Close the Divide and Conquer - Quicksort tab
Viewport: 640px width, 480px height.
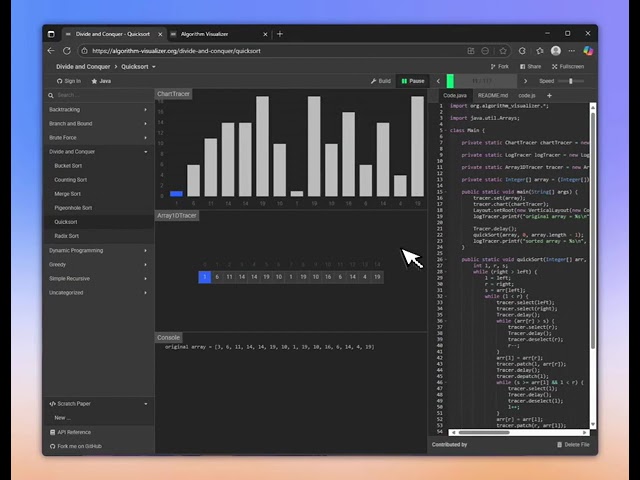pos(160,34)
